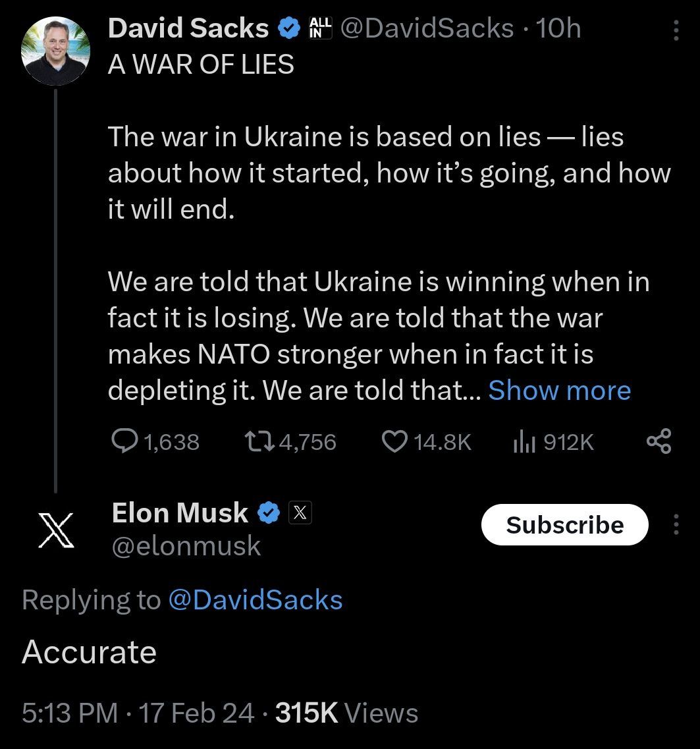Open the @elonmusk handle link
The height and width of the screenshot is (749, 700).
[x=186, y=546]
